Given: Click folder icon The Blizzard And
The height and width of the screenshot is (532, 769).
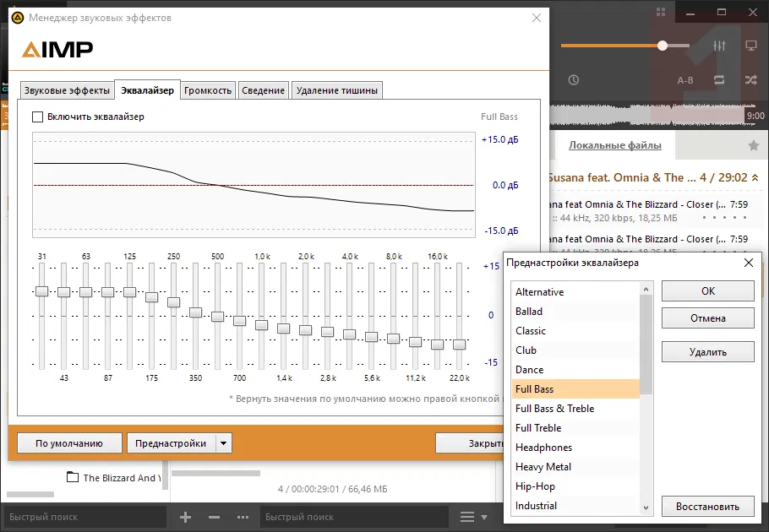Looking at the screenshot, I should click(x=73, y=476).
